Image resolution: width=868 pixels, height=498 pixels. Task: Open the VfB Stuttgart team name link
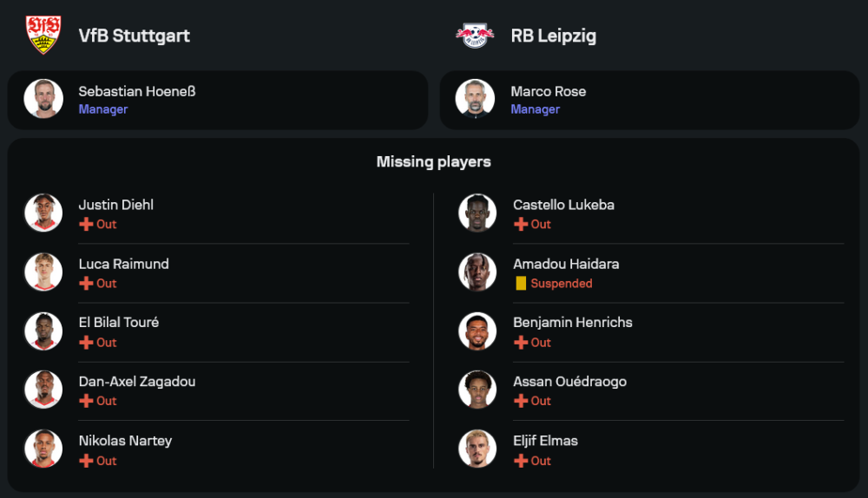pos(135,36)
